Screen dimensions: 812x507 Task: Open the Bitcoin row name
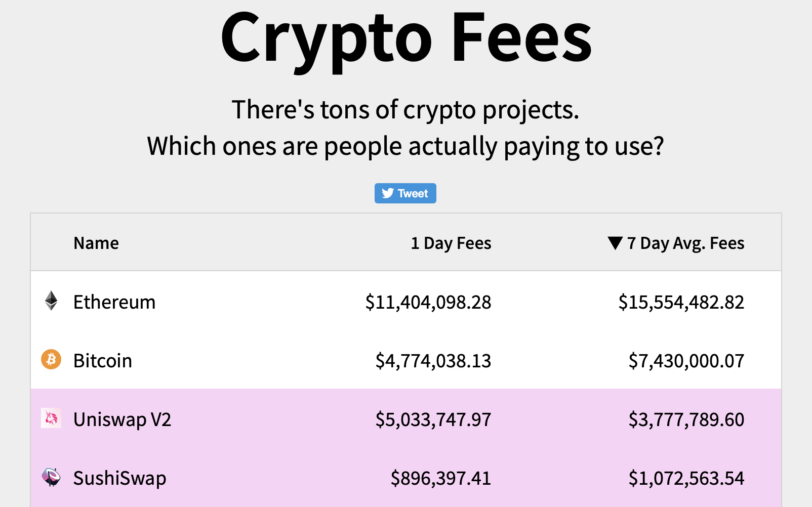(x=103, y=361)
